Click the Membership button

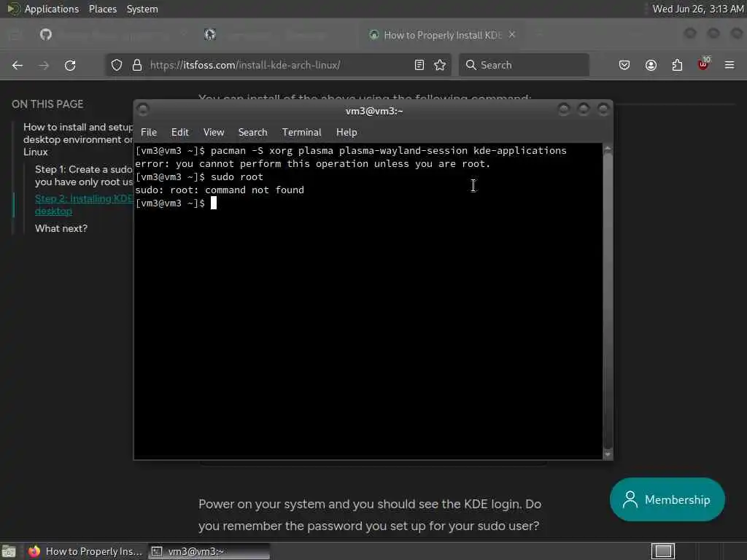[667, 499]
